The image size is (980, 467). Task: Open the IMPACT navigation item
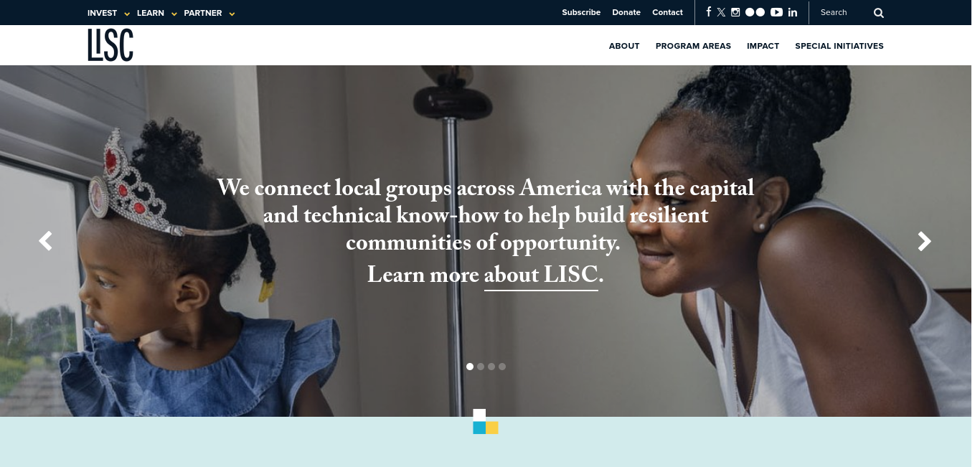[763, 46]
